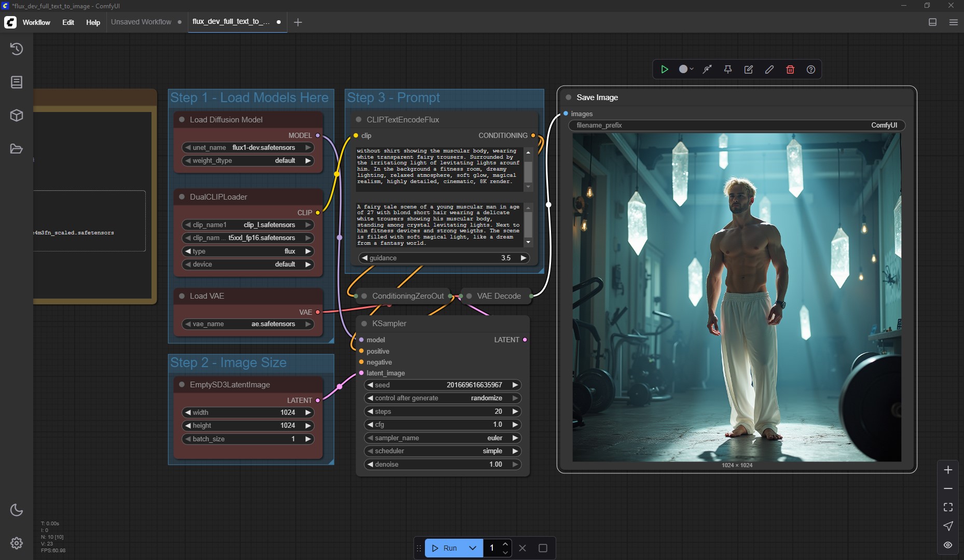Click the filename_prefix input field
This screenshot has width=964, height=560.
737,125
